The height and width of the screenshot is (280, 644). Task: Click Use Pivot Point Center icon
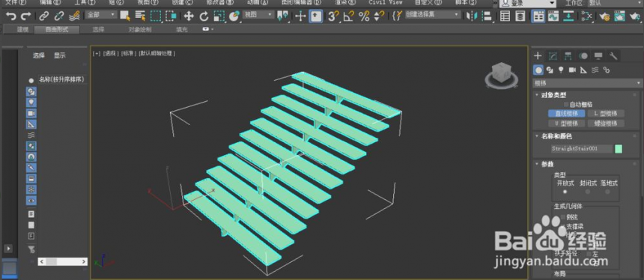point(283,16)
